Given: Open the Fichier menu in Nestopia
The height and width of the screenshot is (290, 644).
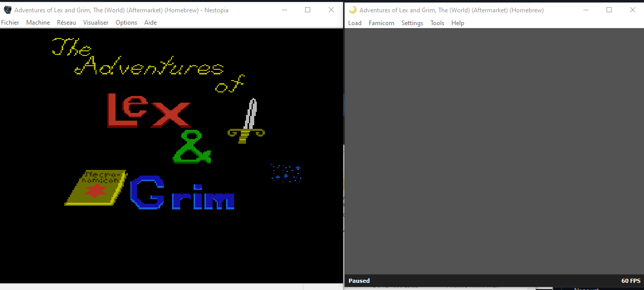Looking at the screenshot, I should pyautogui.click(x=10, y=23).
